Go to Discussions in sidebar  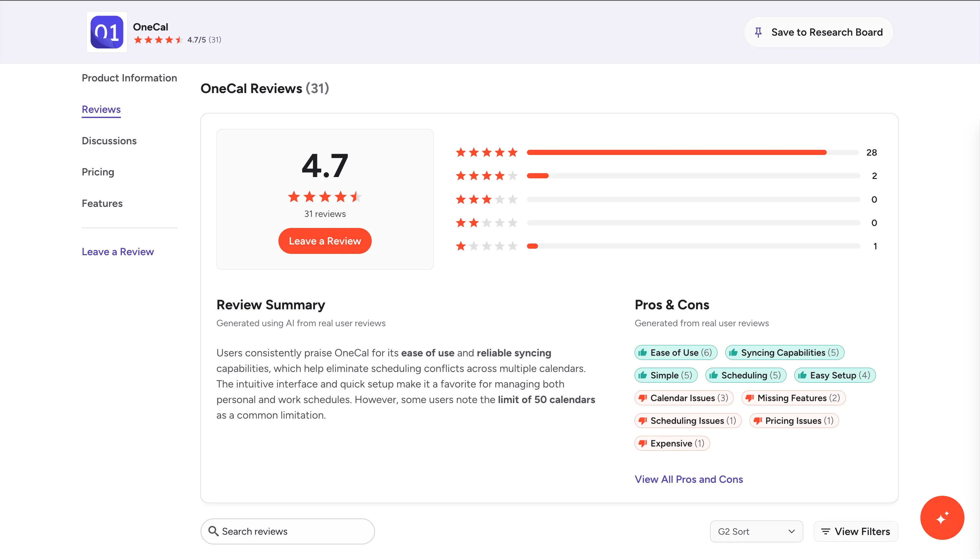coord(109,141)
